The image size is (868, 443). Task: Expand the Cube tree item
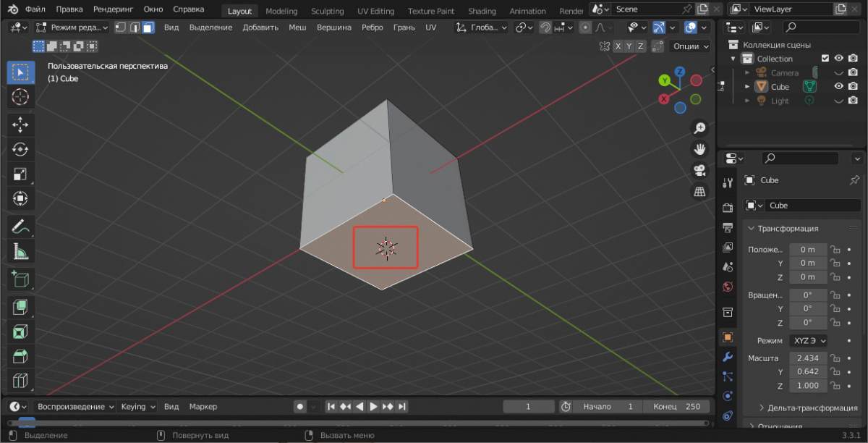coord(748,86)
